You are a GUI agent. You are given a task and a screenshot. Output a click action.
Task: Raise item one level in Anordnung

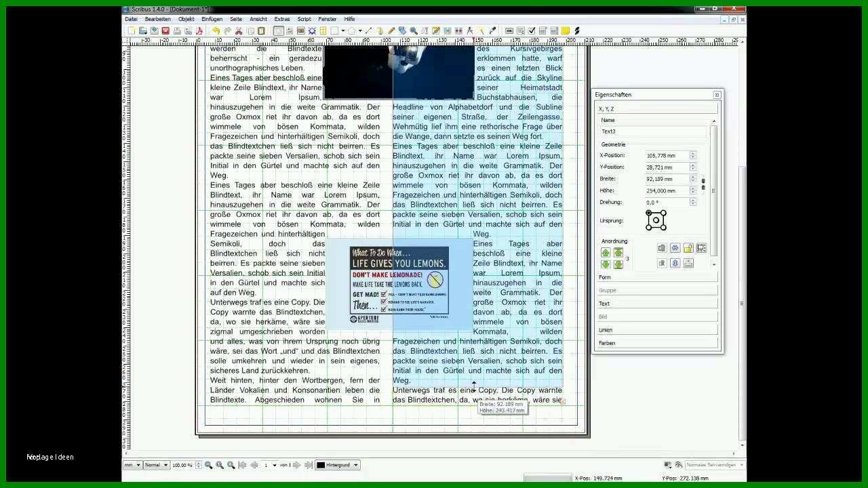click(x=606, y=253)
